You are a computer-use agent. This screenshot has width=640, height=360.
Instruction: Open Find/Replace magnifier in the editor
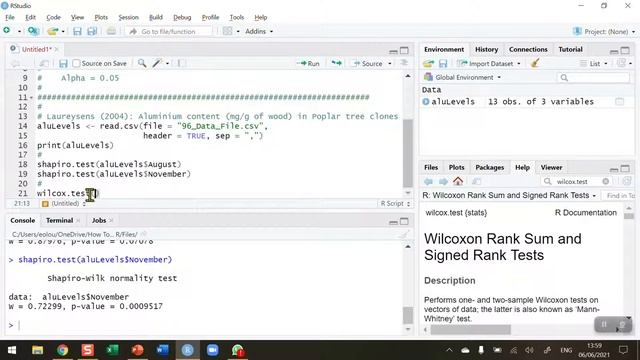click(142, 63)
